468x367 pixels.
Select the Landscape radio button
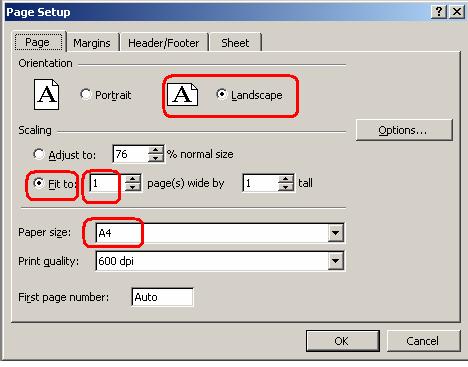pyautogui.click(x=221, y=94)
